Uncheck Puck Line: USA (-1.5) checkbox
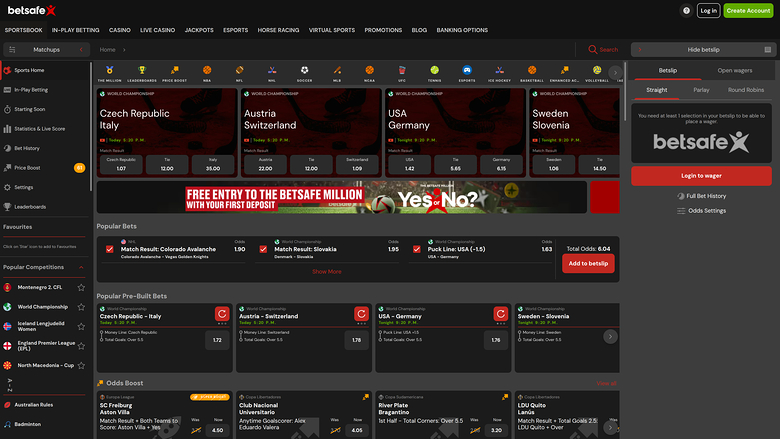The image size is (780, 439). click(417, 249)
